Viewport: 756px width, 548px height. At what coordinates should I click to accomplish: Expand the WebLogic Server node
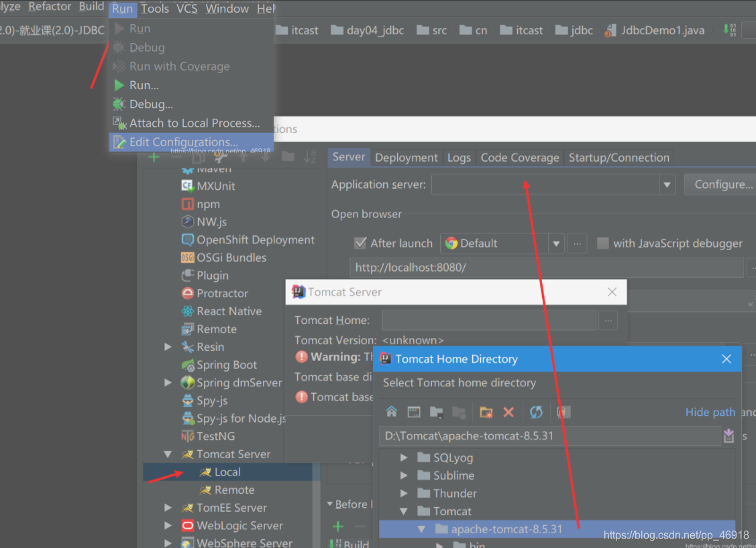click(168, 525)
